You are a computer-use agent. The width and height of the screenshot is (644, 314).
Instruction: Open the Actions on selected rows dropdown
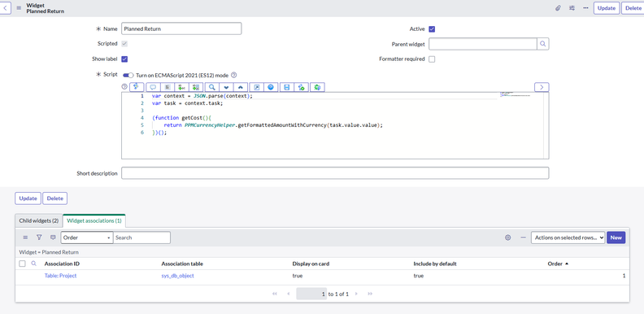click(x=568, y=238)
